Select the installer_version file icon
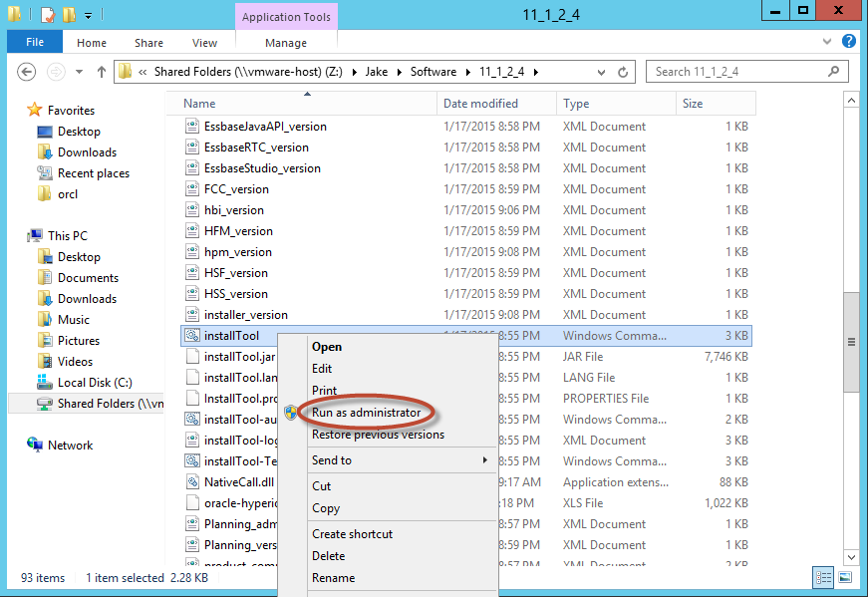The width and height of the screenshot is (868, 597). click(x=192, y=315)
